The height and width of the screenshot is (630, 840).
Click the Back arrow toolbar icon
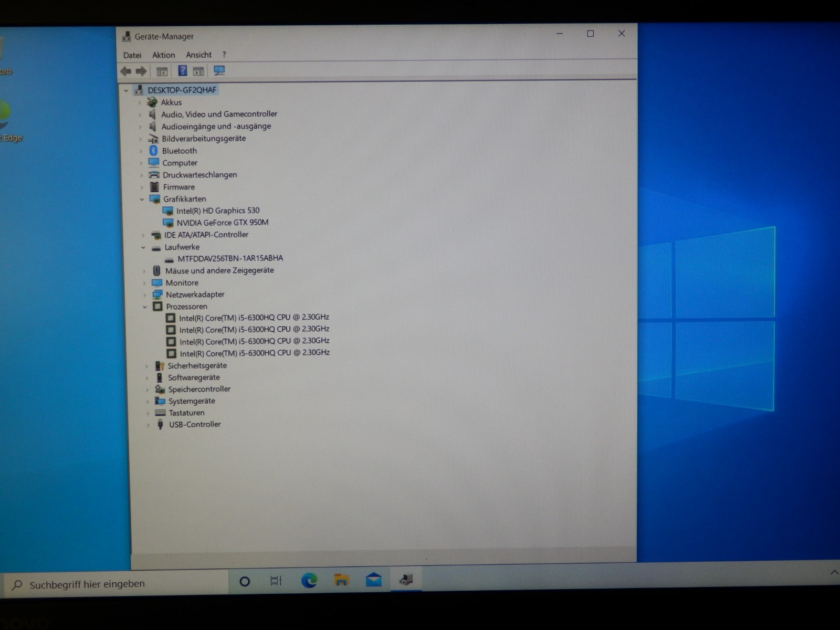pyautogui.click(x=126, y=71)
